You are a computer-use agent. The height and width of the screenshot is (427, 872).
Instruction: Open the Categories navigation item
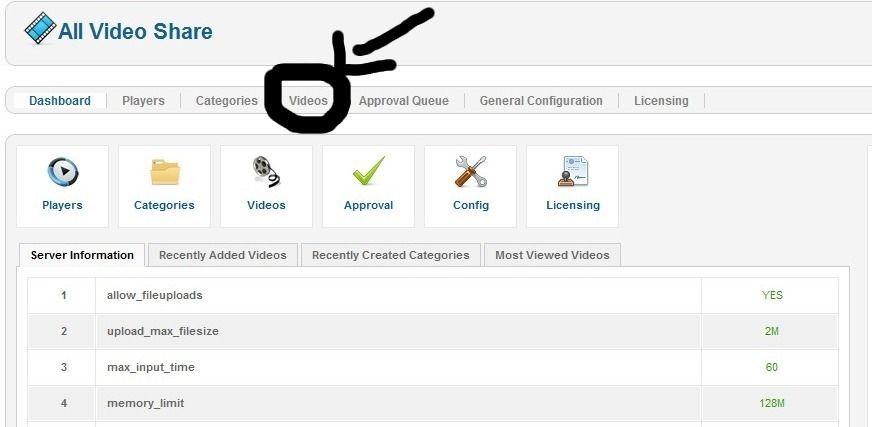tap(226, 101)
